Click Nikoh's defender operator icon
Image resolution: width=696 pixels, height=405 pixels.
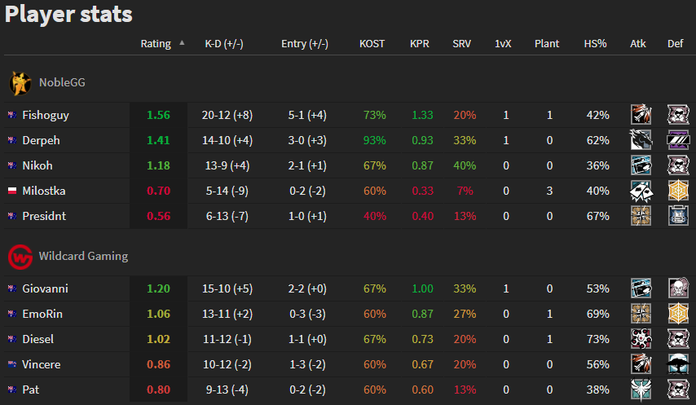[678, 166]
